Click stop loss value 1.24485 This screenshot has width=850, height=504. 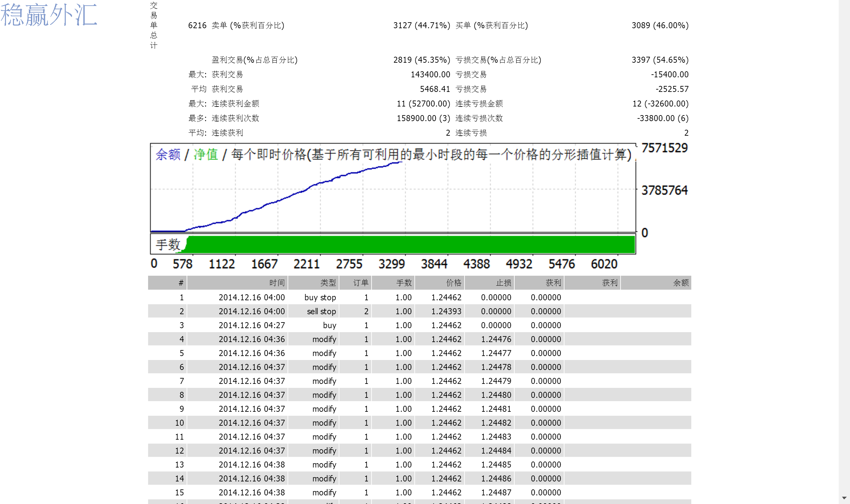click(496, 465)
